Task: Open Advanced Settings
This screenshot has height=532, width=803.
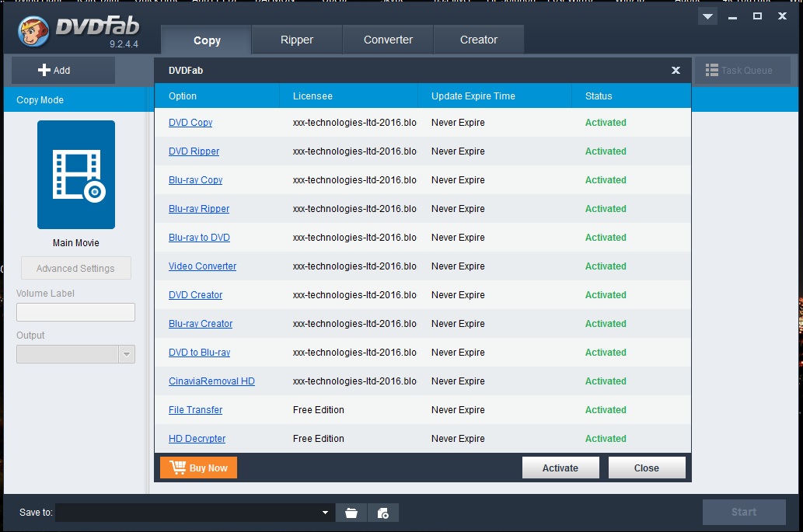Action: click(76, 268)
